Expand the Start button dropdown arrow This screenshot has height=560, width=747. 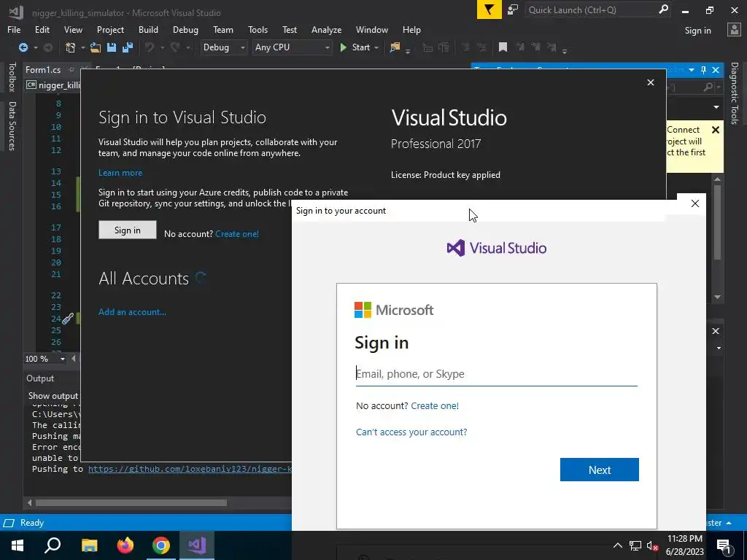pos(376,47)
